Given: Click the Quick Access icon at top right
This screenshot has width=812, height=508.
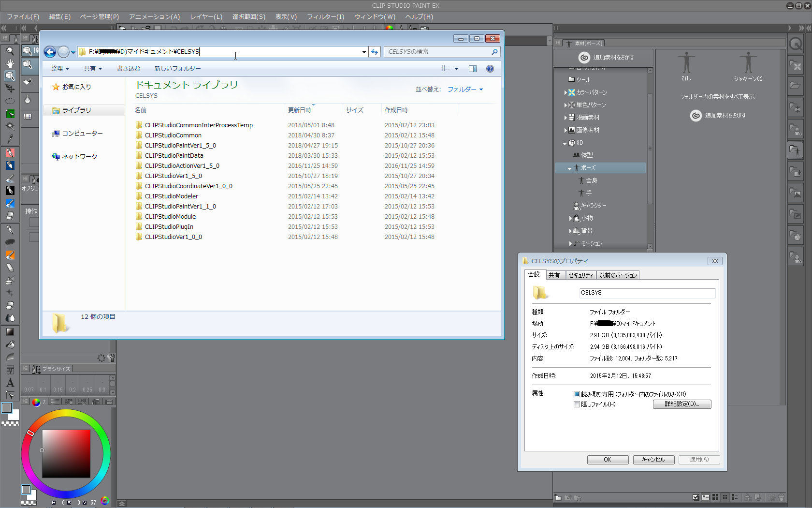Looking at the screenshot, I should (796, 45).
